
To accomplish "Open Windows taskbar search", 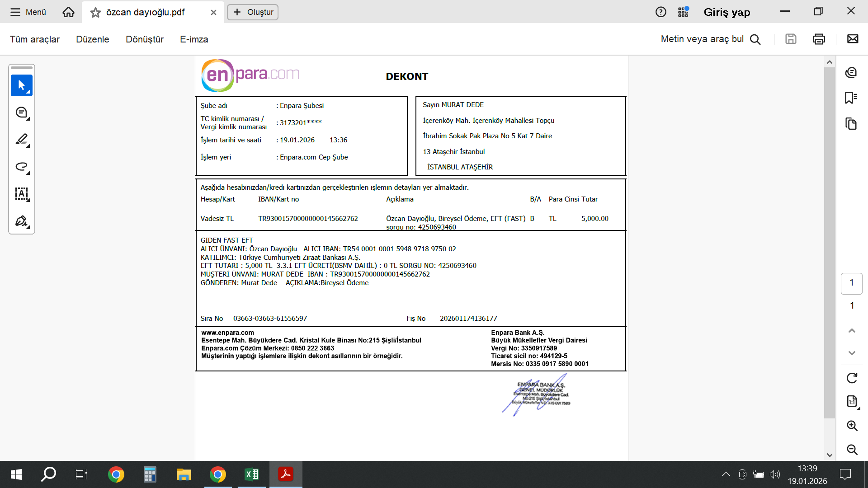I will pos(48,474).
